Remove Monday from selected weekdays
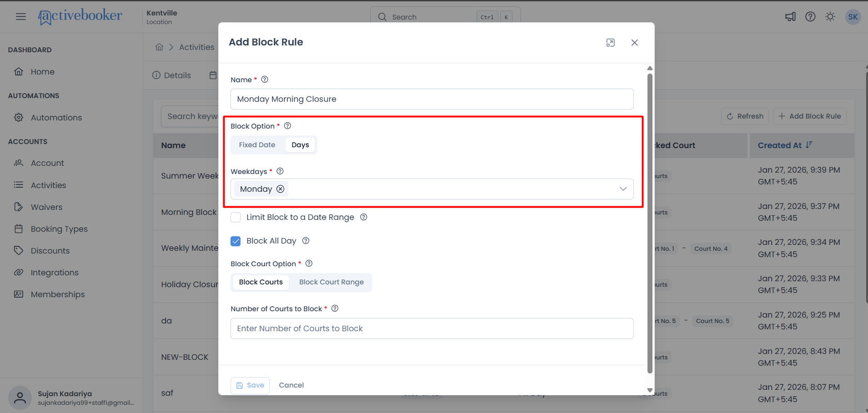Viewport: 868px width, 413px height. [x=281, y=189]
